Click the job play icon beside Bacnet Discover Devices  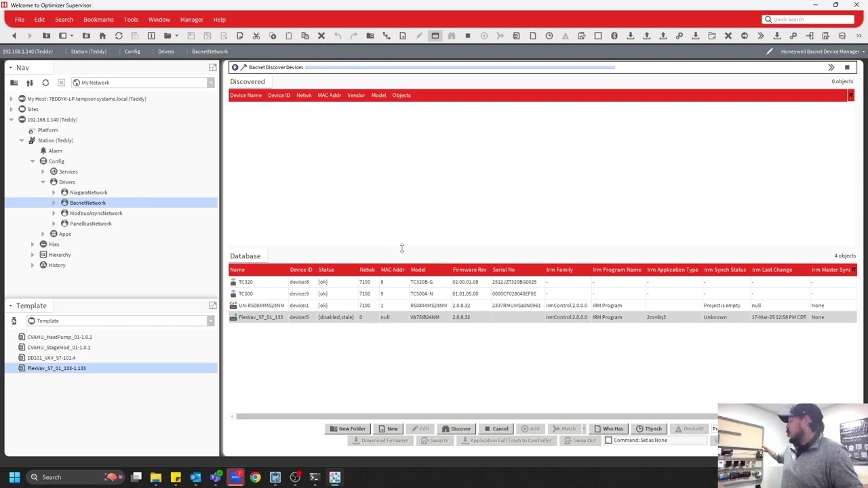pyautogui.click(x=235, y=67)
